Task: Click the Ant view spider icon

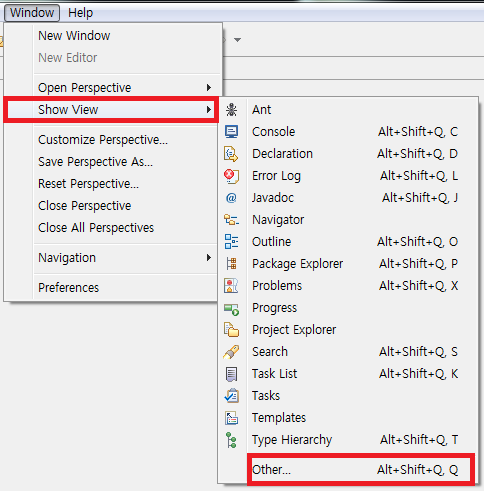Action: (x=231, y=110)
